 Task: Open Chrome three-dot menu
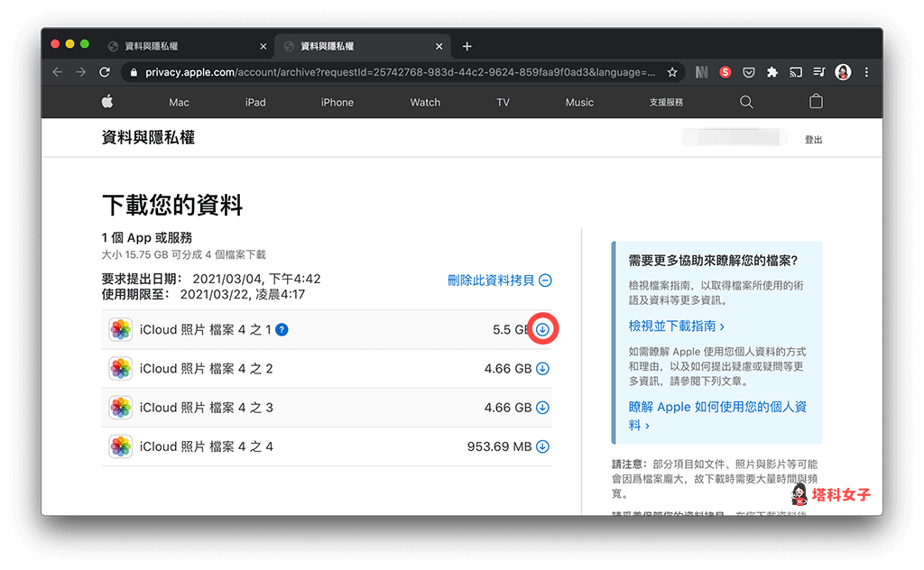(866, 72)
